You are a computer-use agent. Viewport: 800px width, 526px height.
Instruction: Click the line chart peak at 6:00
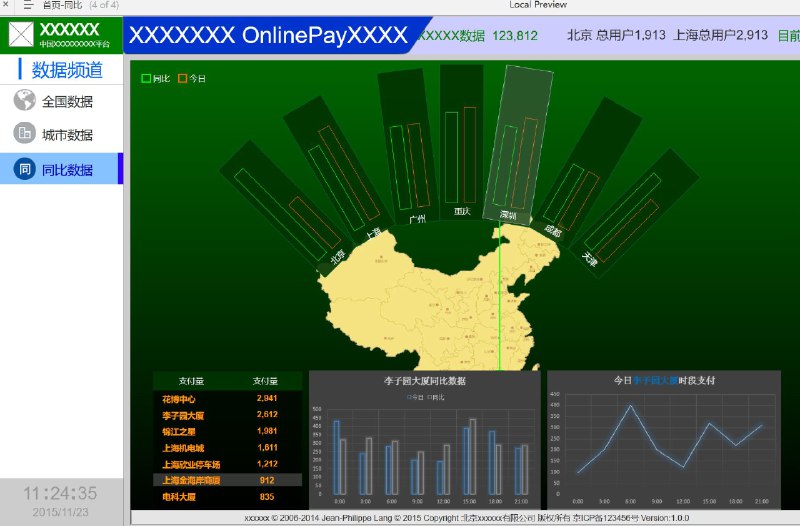[631, 406]
